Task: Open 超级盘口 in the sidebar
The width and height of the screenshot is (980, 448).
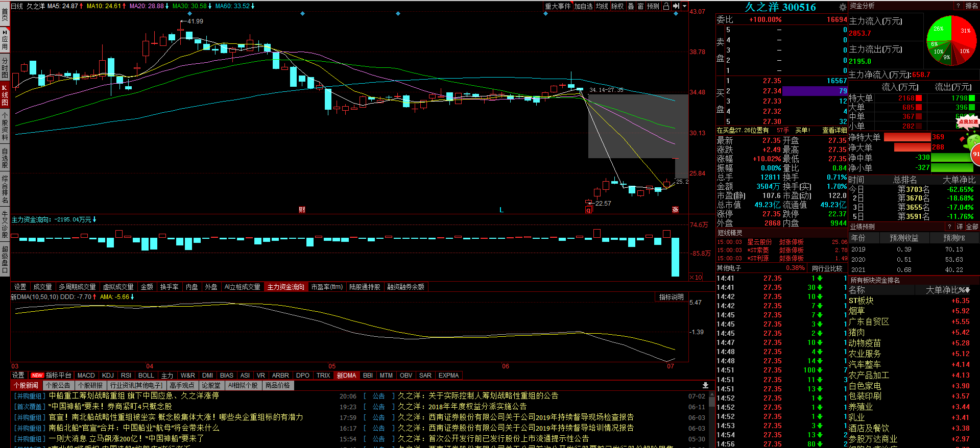Action: (x=5, y=259)
